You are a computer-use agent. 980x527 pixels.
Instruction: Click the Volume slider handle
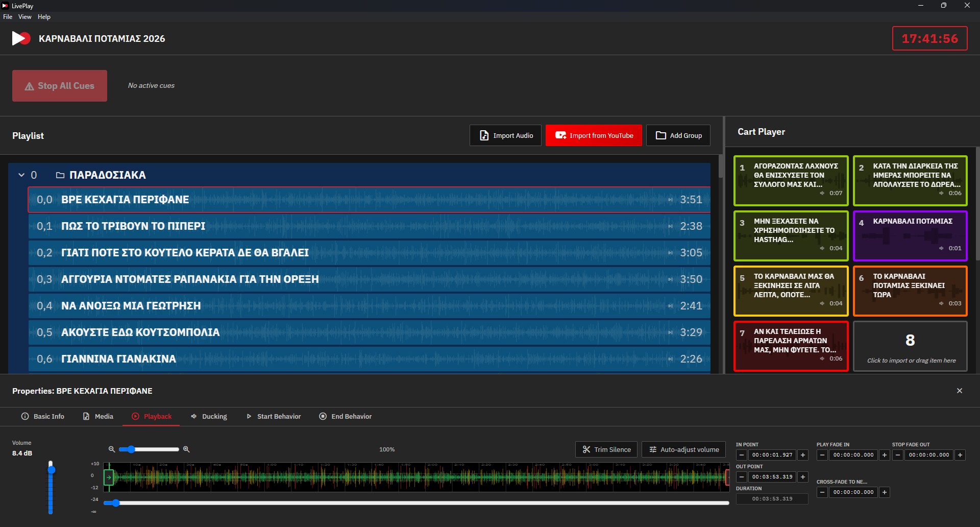[51, 469]
